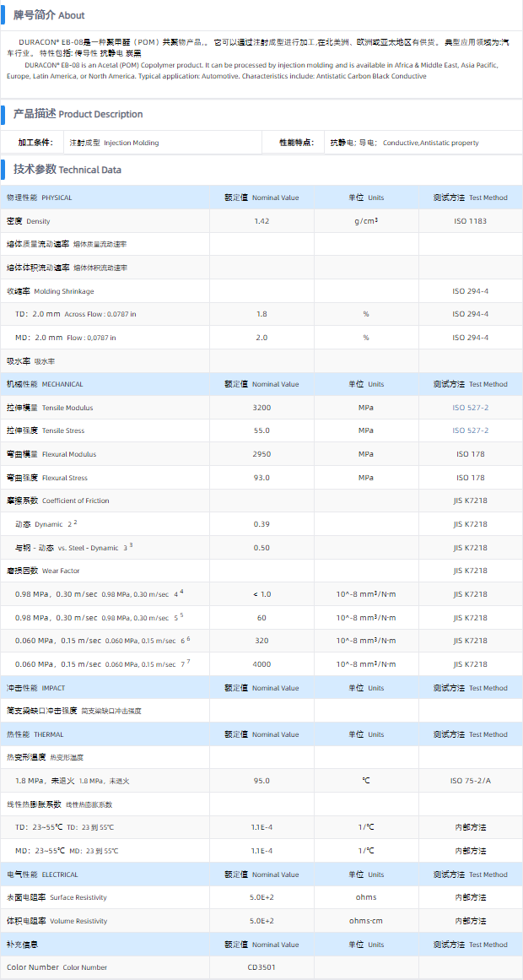Select the Color Number value CD3501
This screenshot has height=980, width=523.
tap(261, 967)
